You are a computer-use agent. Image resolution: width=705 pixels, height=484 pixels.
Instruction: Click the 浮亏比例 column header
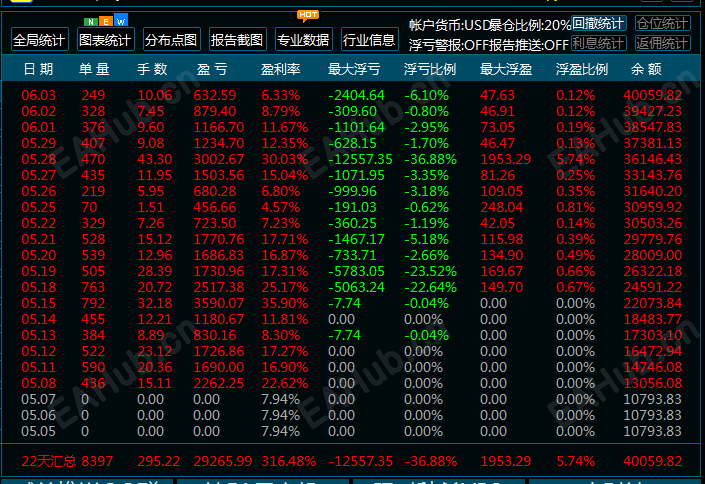pyautogui.click(x=430, y=69)
